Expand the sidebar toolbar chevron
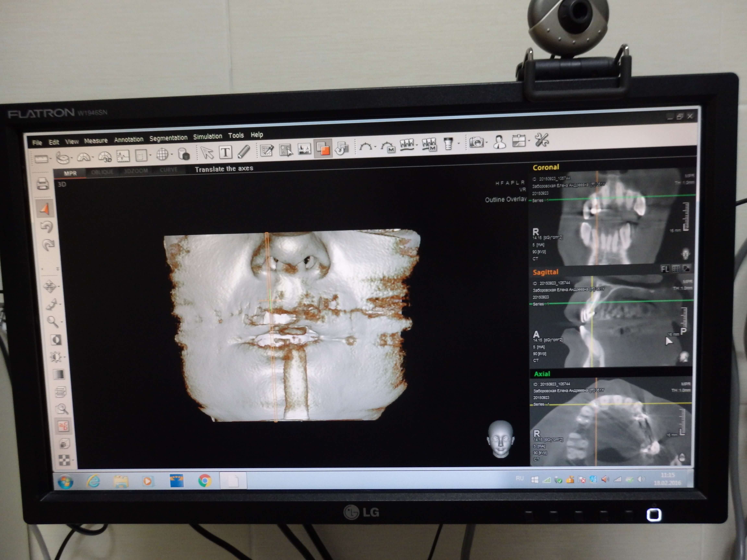Screen dimensions: 747x560 click(58, 269)
